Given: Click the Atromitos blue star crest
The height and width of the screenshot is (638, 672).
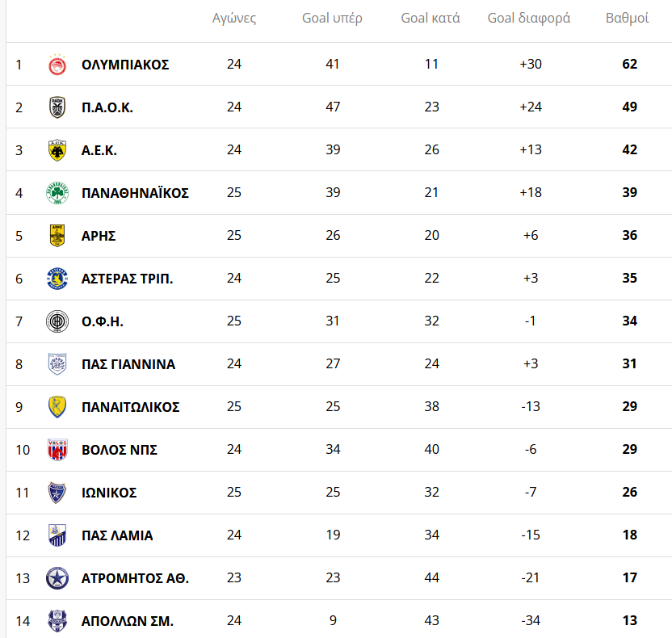Looking at the screenshot, I should click(57, 578).
